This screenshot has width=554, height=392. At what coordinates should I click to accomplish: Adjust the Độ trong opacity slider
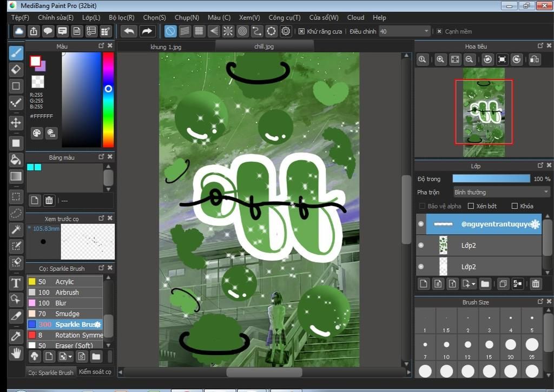click(x=491, y=178)
